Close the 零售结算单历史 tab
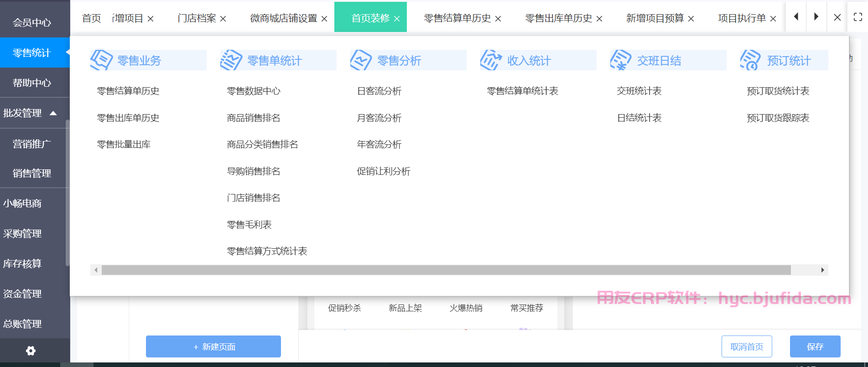This screenshot has height=367, width=868. [x=498, y=19]
